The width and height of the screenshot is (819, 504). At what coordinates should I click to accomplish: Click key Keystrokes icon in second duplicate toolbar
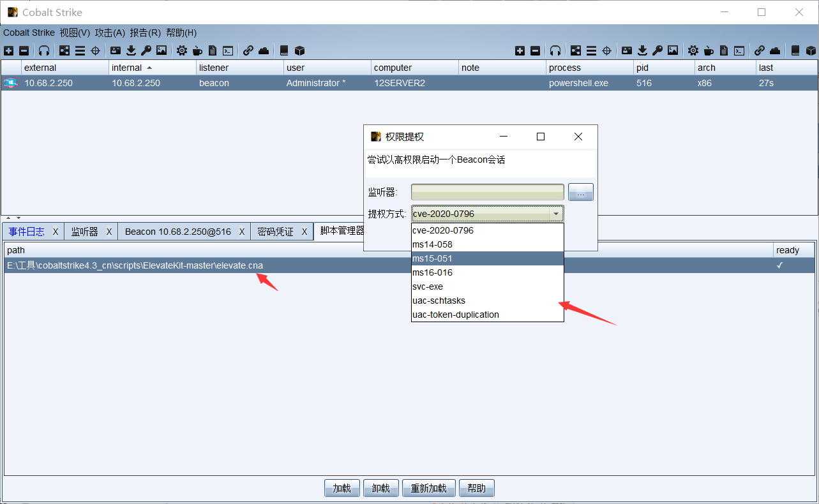[657, 50]
